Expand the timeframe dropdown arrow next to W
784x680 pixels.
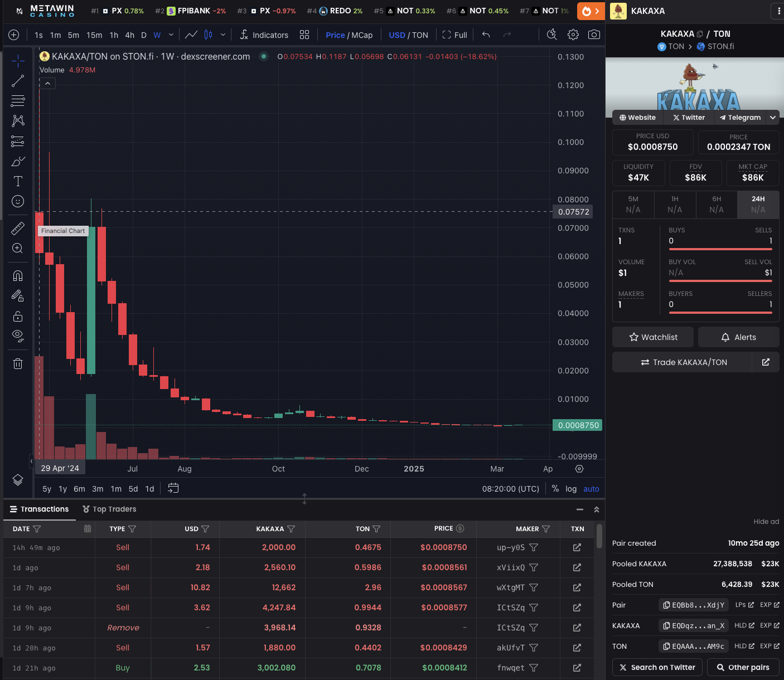(x=171, y=35)
